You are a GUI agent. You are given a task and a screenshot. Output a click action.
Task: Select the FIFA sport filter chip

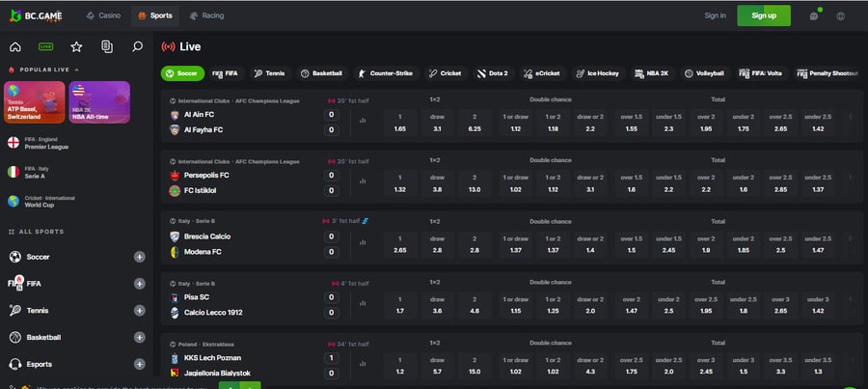[x=226, y=73]
